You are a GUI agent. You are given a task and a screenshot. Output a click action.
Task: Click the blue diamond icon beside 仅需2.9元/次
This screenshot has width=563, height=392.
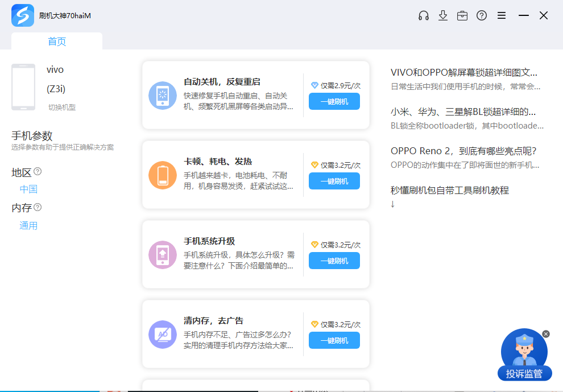click(x=314, y=85)
